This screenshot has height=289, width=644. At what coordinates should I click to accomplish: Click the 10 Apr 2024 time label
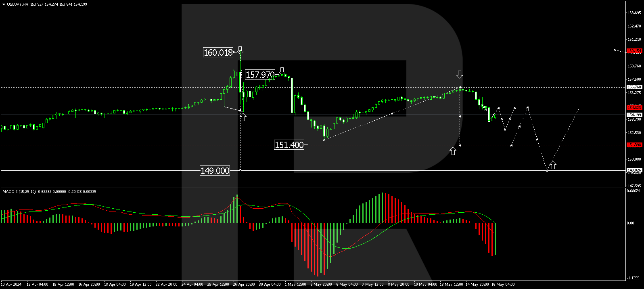pos(11,285)
